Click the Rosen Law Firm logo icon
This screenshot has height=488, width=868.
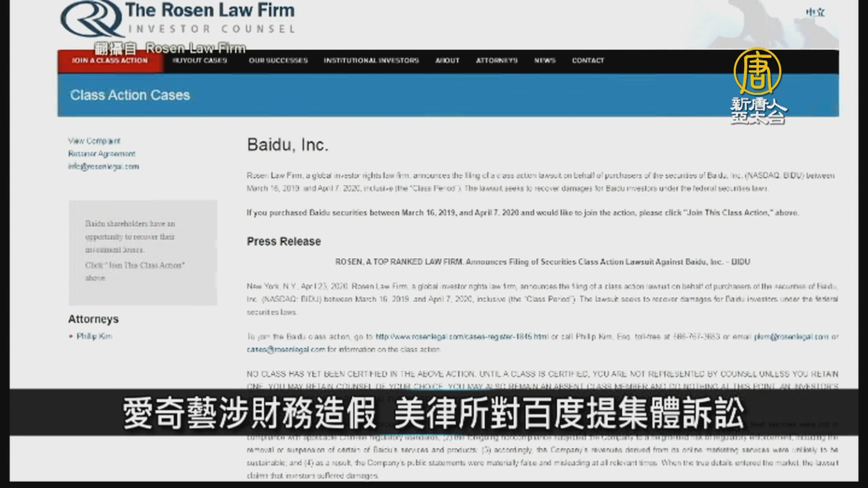[91, 19]
